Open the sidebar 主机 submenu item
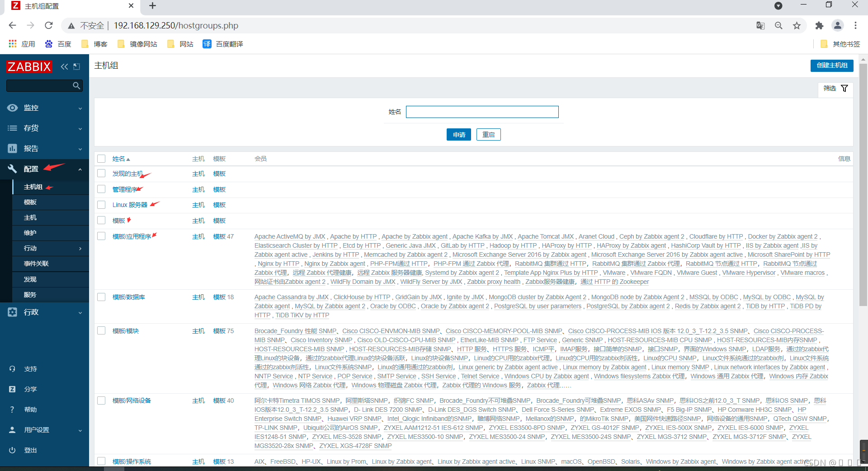Image resolution: width=868 pixels, height=471 pixels. [x=30, y=217]
